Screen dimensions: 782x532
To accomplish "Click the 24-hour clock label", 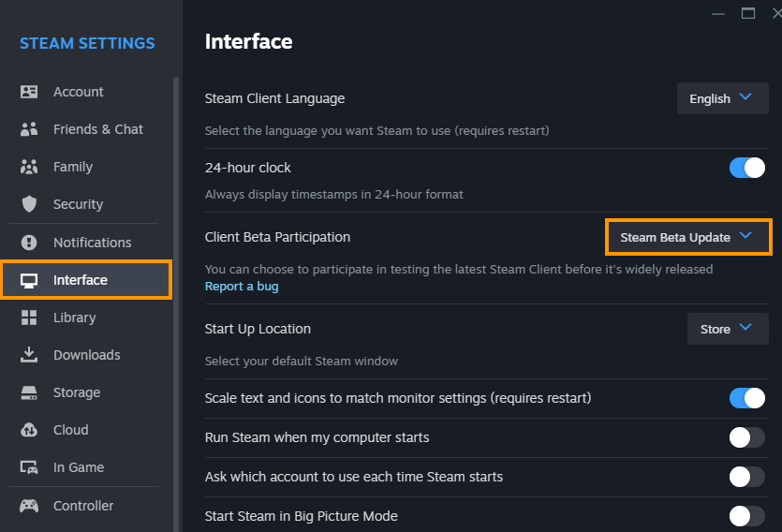I will click(248, 168).
